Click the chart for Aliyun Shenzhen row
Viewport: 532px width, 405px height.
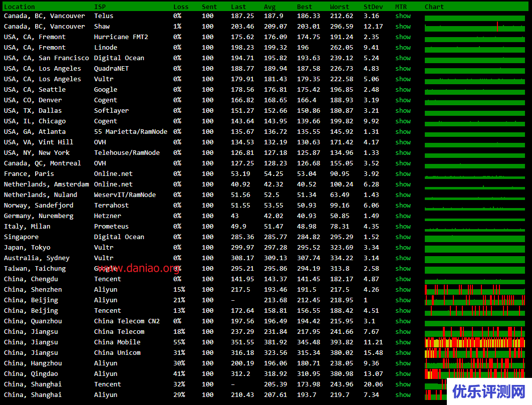[x=475, y=290]
